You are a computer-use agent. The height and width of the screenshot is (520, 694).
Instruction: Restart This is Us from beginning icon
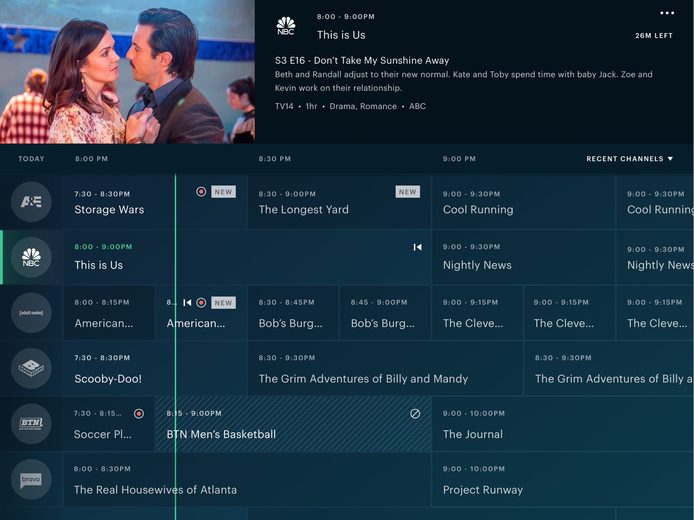click(417, 247)
